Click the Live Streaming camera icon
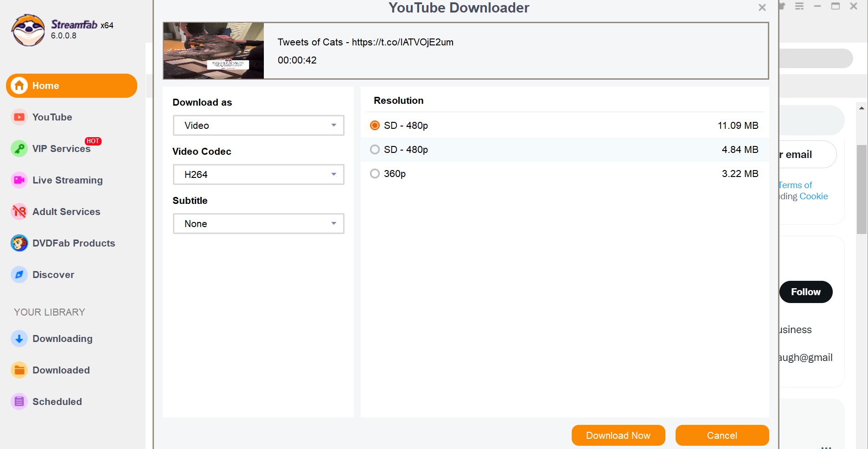868x449 pixels. pyautogui.click(x=19, y=180)
